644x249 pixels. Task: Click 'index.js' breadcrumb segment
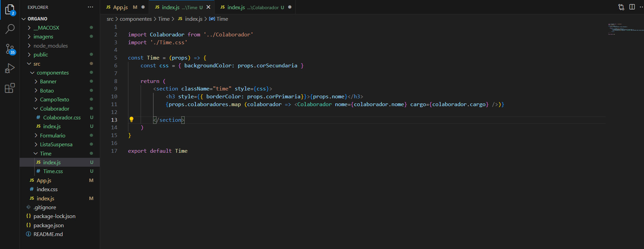190,19
